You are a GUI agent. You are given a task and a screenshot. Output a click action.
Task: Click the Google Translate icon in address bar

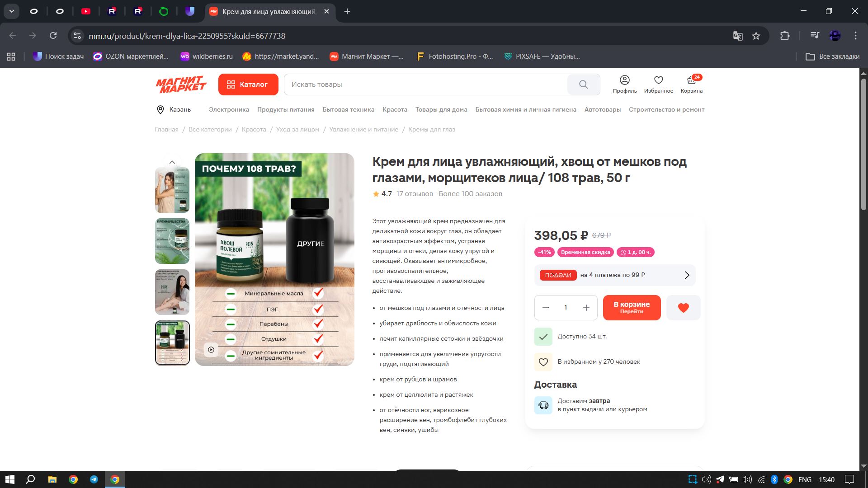pyautogui.click(x=737, y=36)
